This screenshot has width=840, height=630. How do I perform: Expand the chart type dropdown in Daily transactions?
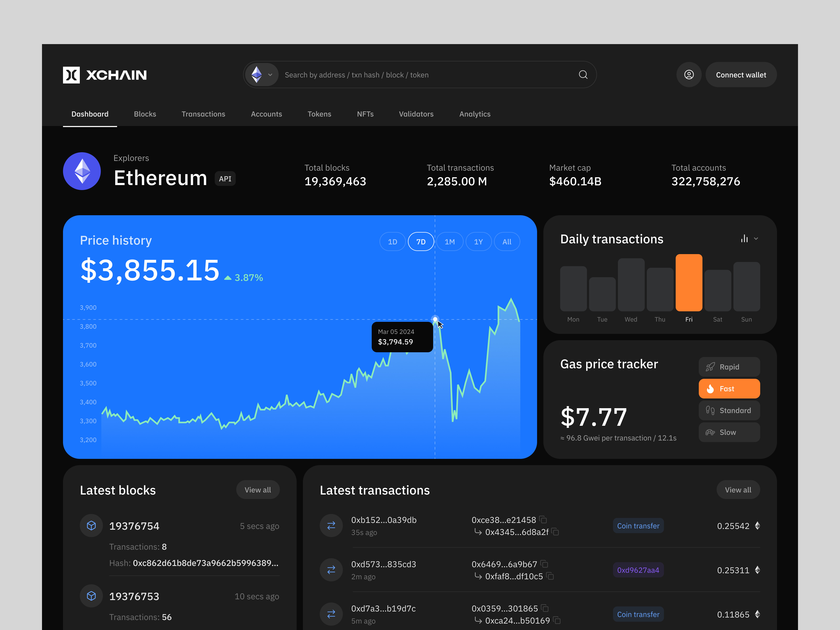click(756, 238)
